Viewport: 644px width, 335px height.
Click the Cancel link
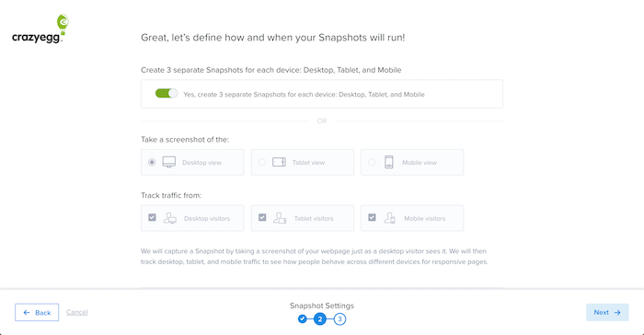pos(76,312)
